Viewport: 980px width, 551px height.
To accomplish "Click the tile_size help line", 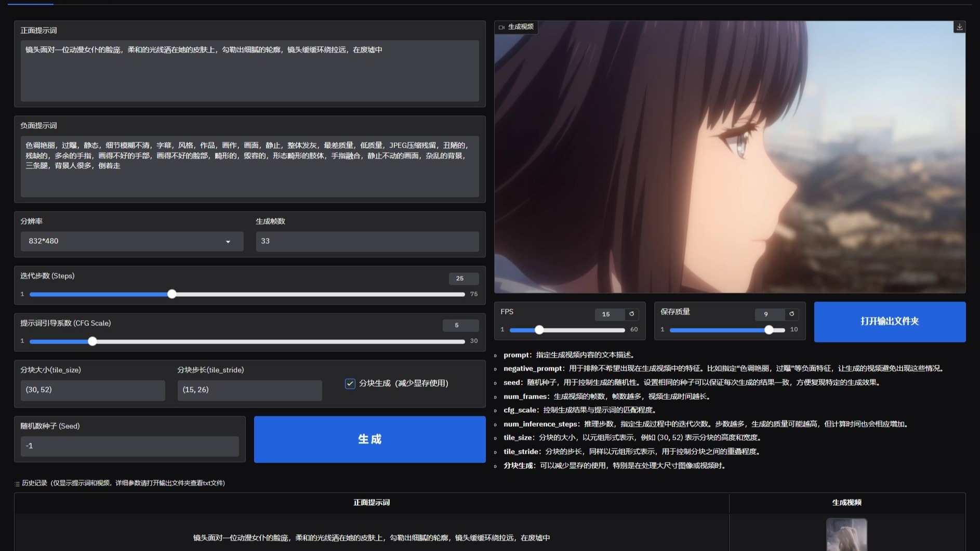I will click(x=633, y=438).
